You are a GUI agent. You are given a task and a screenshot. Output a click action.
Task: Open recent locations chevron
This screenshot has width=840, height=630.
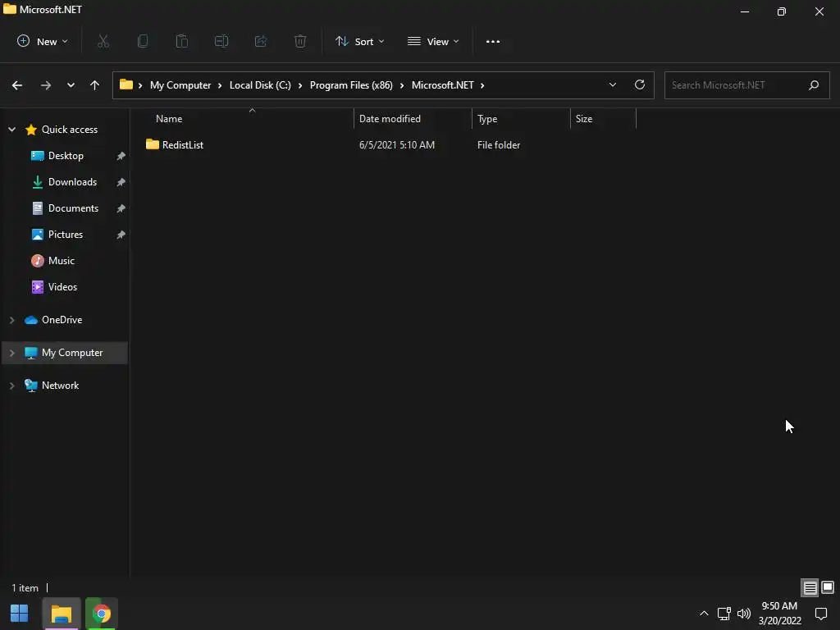tap(71, 85)
